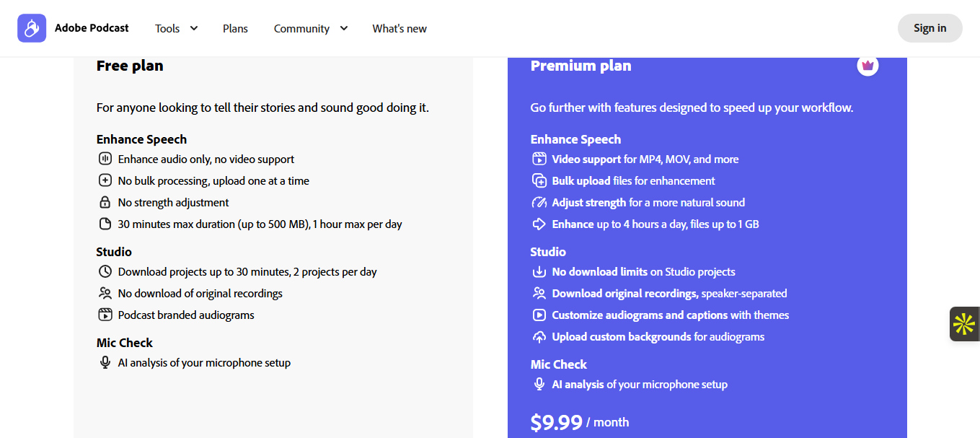Click the Adobe Podcast logo icon

click(x=32, y=28)
